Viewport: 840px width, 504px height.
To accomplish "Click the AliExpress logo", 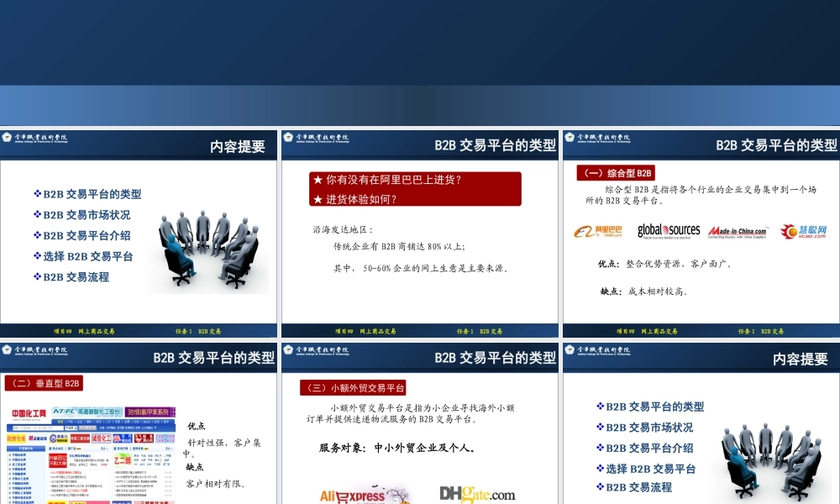I will [x=351, y=496].
